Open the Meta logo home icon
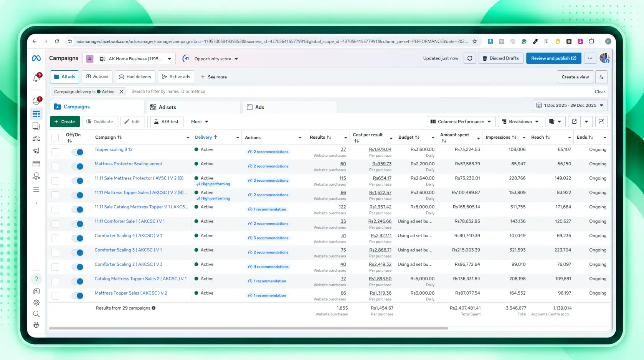Viewport: 644px width, 360px height. 36,58
